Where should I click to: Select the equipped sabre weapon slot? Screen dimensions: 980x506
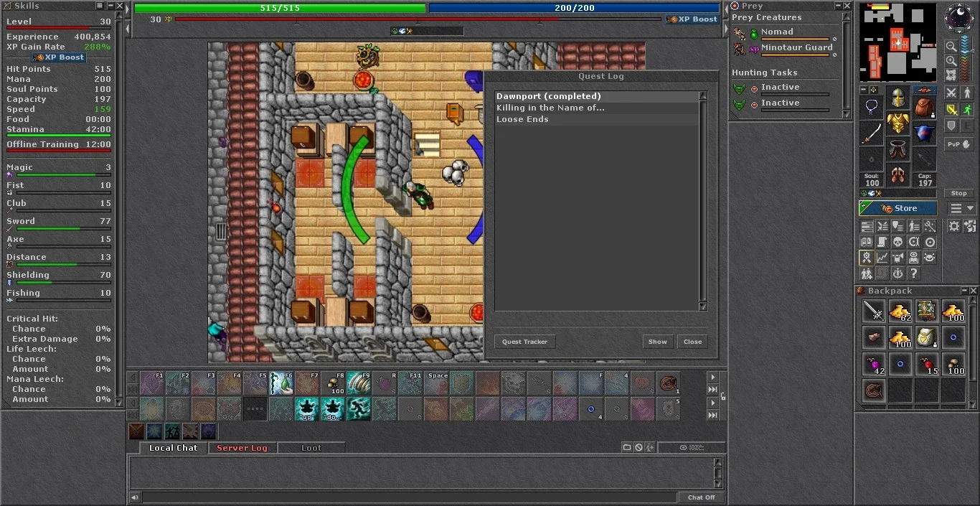point(870,133)
